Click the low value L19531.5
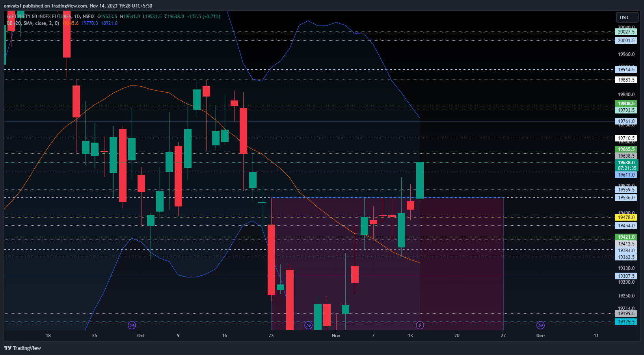The image size is (644, 355). pos(152,17)
